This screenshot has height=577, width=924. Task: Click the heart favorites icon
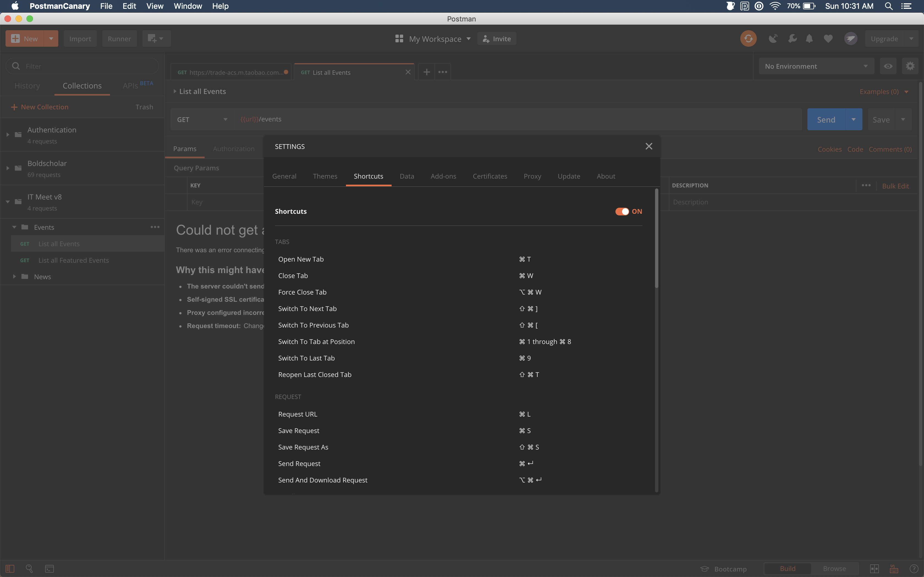click(828, 38)
